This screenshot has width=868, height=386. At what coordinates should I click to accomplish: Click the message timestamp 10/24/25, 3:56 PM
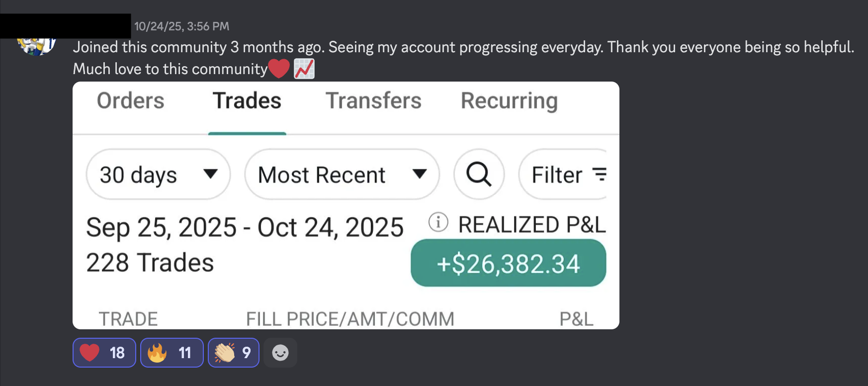point(181,26)
